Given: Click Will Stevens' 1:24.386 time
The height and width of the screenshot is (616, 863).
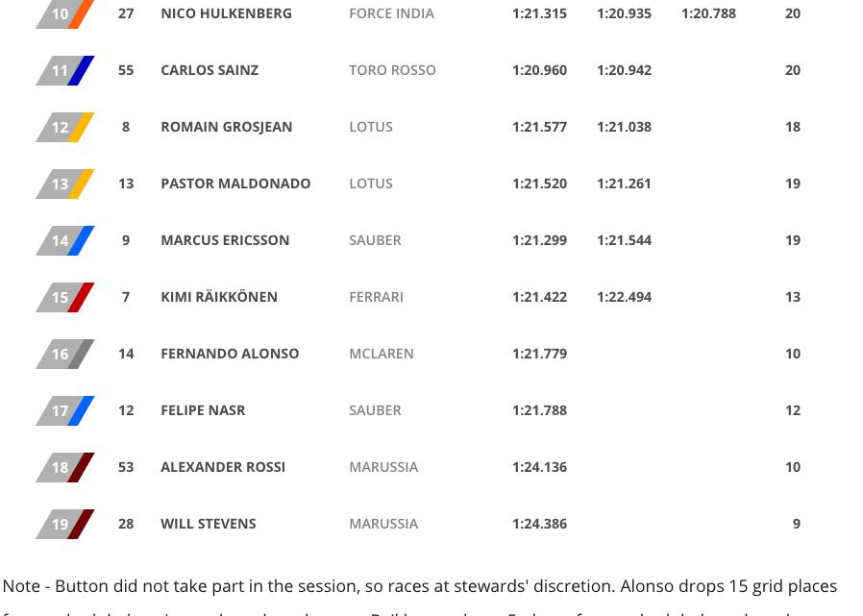Looking at the screenshot, I should (539, 524).
